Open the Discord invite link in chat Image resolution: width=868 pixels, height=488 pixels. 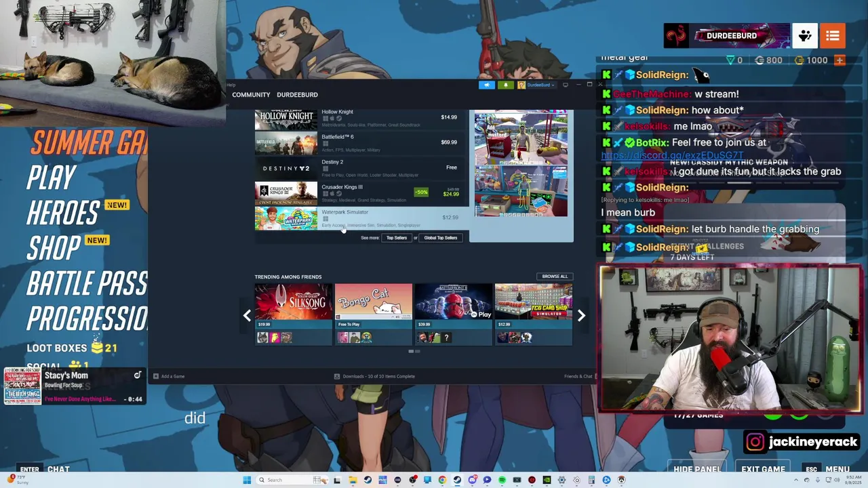click(x=673, y=156)
